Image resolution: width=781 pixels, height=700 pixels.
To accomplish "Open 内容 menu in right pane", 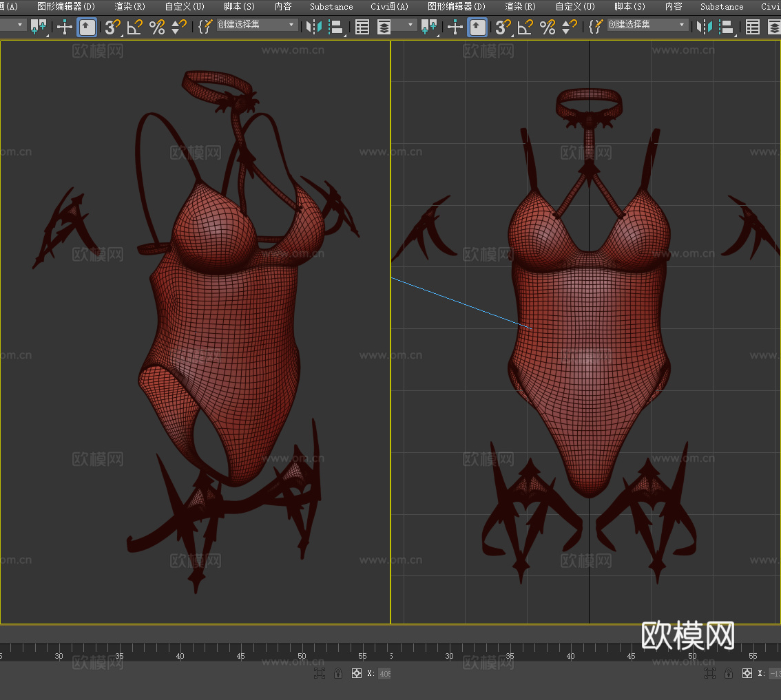I will (674, 6).
